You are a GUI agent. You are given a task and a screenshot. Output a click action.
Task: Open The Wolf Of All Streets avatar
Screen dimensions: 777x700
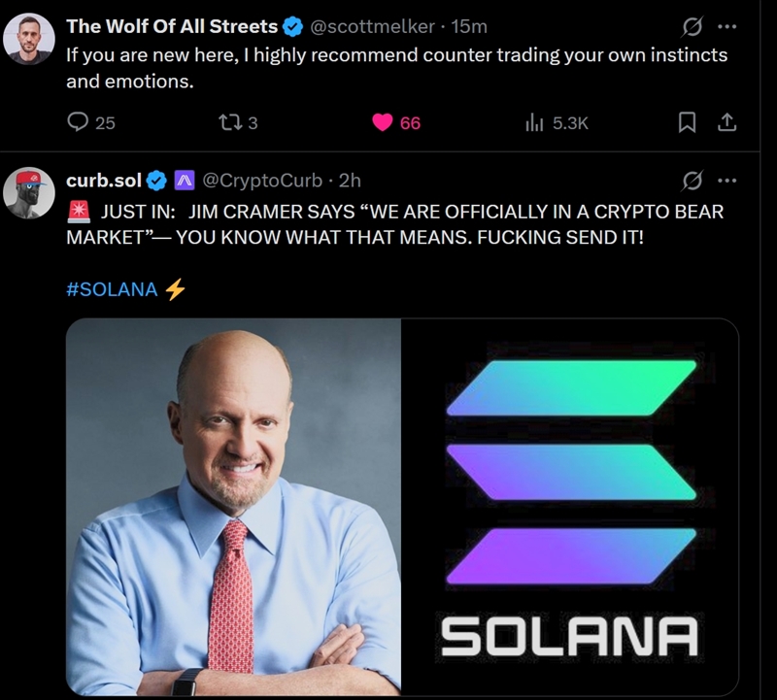29,39
